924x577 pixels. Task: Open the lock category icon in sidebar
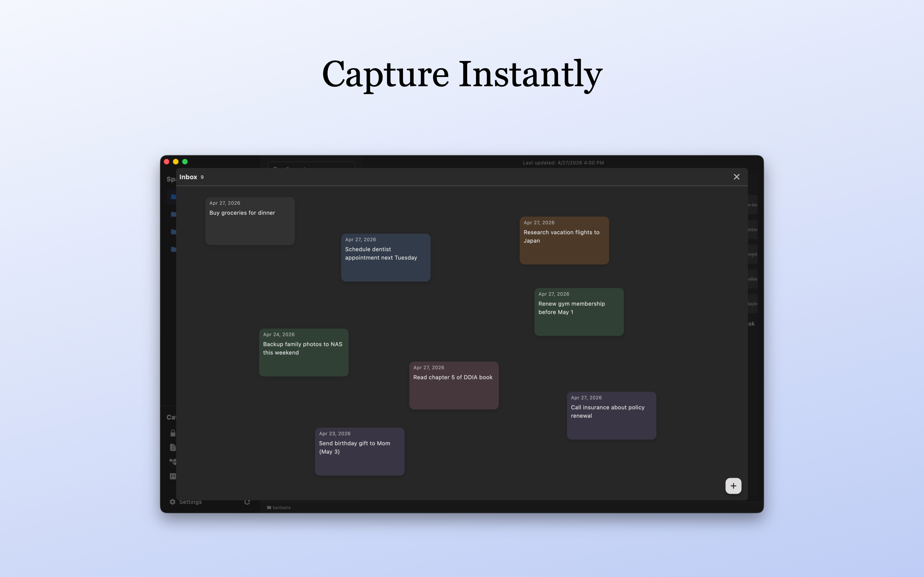(173, 433)
